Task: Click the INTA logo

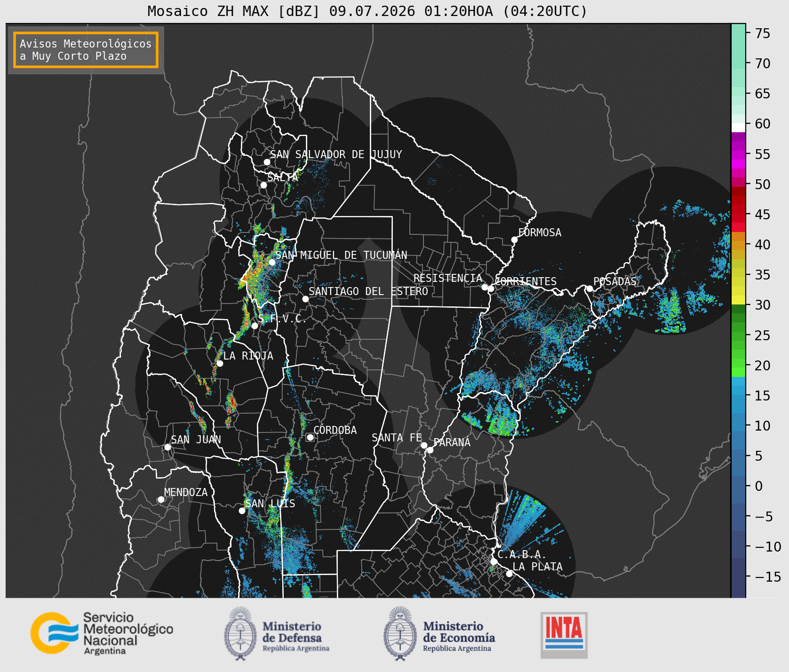Action: click(564, 635)
